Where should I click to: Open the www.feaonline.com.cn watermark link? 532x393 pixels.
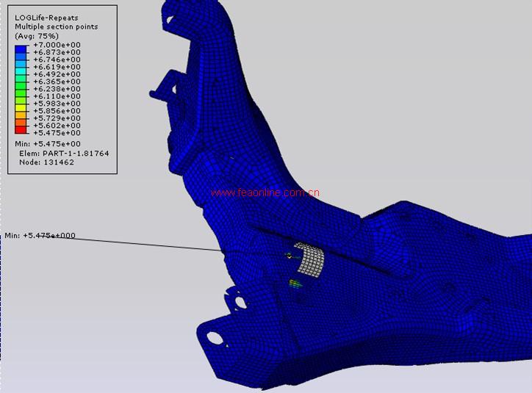point(265,193)
